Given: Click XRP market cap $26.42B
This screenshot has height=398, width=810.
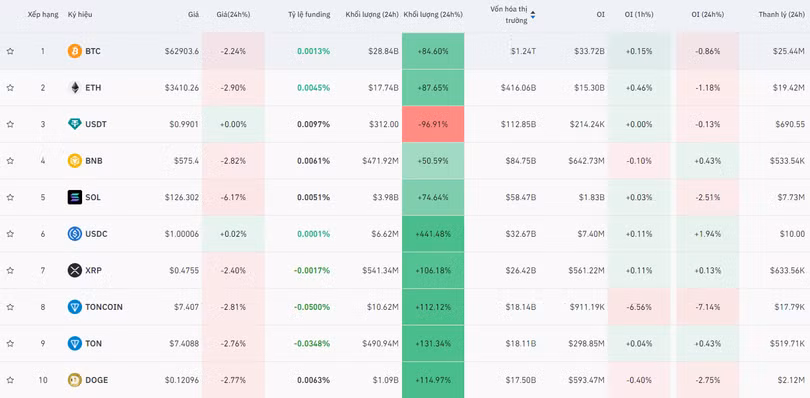Looking at the screenshot, I should pyautogui.click(x=521, y=270).
